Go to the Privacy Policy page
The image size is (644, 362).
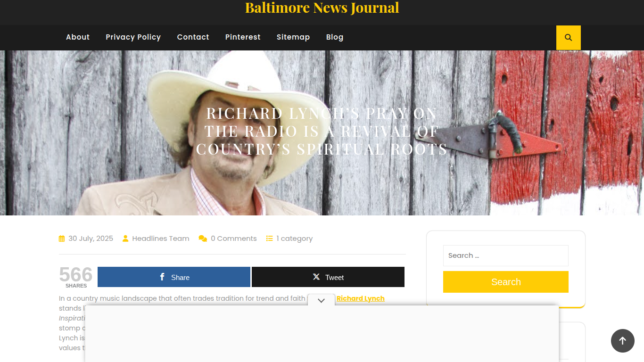tap(133, 37)
